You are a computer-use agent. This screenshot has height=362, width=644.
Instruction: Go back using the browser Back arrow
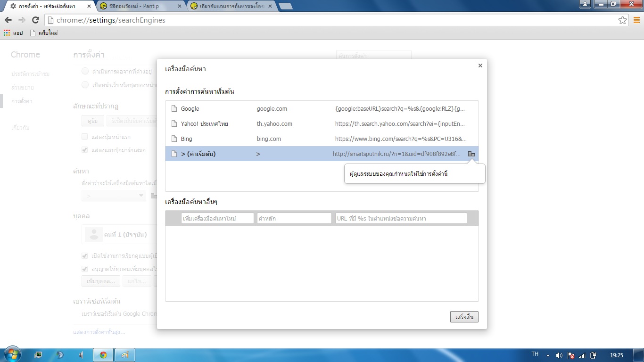click(8, 20)
